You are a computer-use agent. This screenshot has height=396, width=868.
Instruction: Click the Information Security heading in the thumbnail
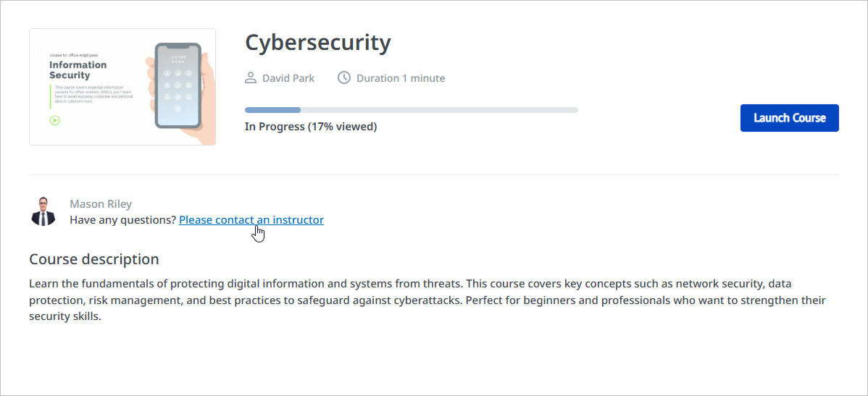[78, 69]
